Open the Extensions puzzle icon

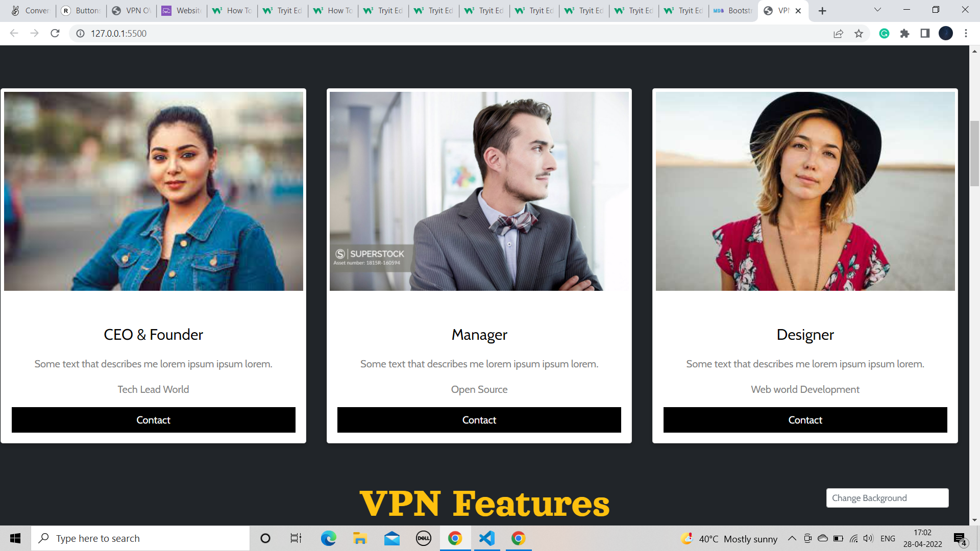[x=904, y=33]
